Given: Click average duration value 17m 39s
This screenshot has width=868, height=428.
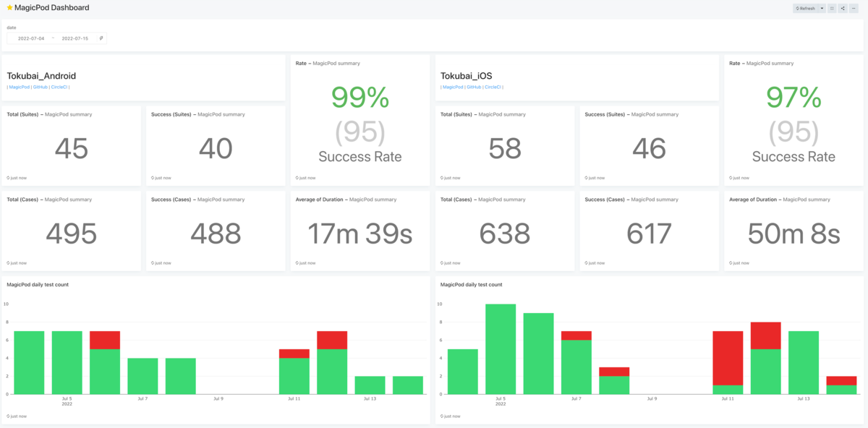Looking at the screenshot, I should click(360, 234).
